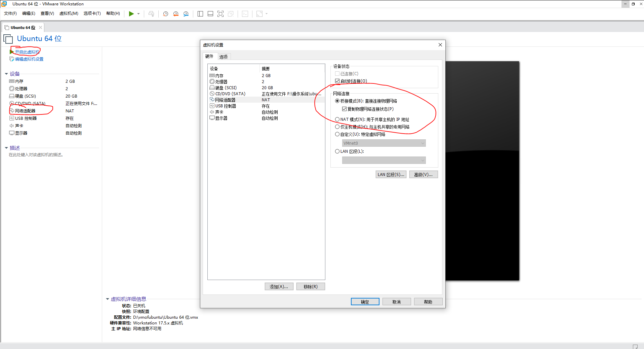Click the 声卡 icon in main window
The width and height of the screenshot is (644, 349).
pos(12,126)
